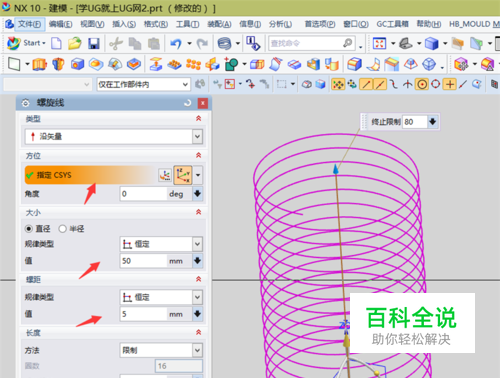This screenshot has height=378, width=500.
Task: Create a new file icon
Action: [x=56, y=43]
